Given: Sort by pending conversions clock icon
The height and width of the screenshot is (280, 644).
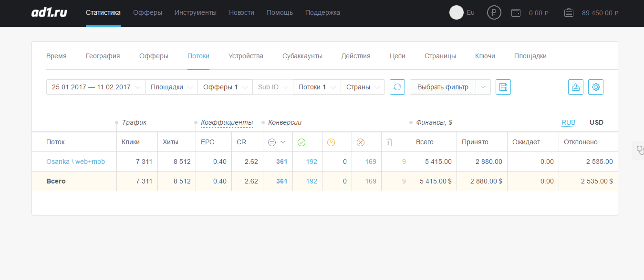Looking at the screenshot, I should [x=331, y=142].
